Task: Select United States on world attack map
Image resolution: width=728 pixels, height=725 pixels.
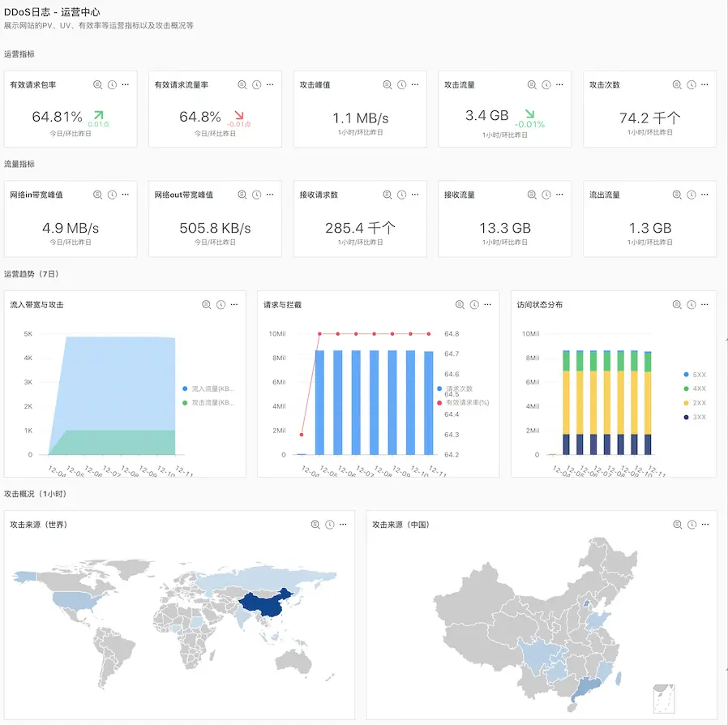Action: [75, 600]
